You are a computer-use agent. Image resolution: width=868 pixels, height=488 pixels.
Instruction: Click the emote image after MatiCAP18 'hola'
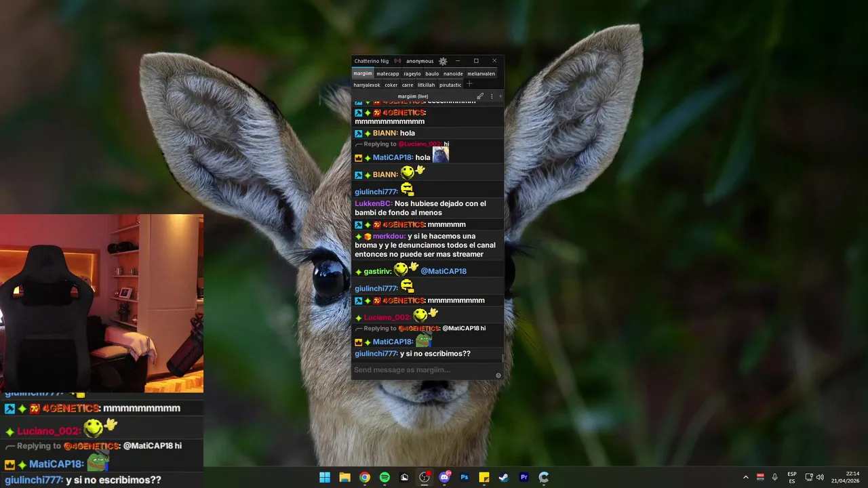(441, 155)
